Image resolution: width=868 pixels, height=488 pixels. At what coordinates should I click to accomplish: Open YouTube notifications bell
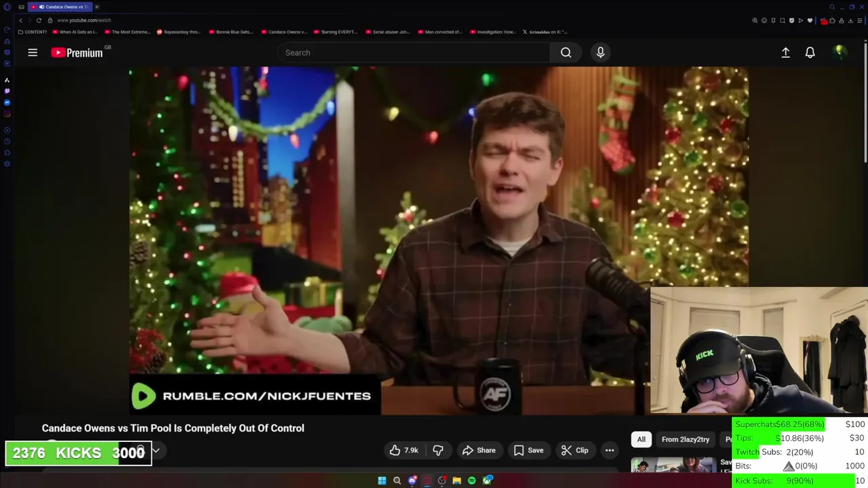coord(810,52)
